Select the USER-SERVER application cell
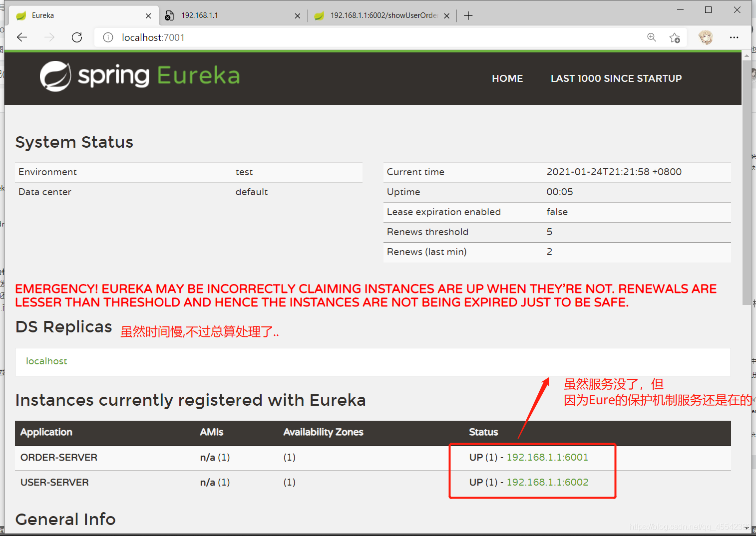The image size is (756, 536). [54, 482]
